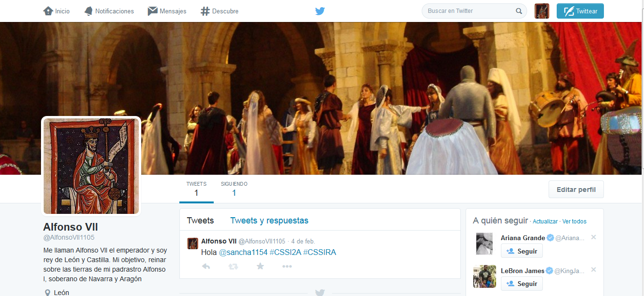
Task: Follow LeBron James with Seguir
Action: (x=522, y=284)
